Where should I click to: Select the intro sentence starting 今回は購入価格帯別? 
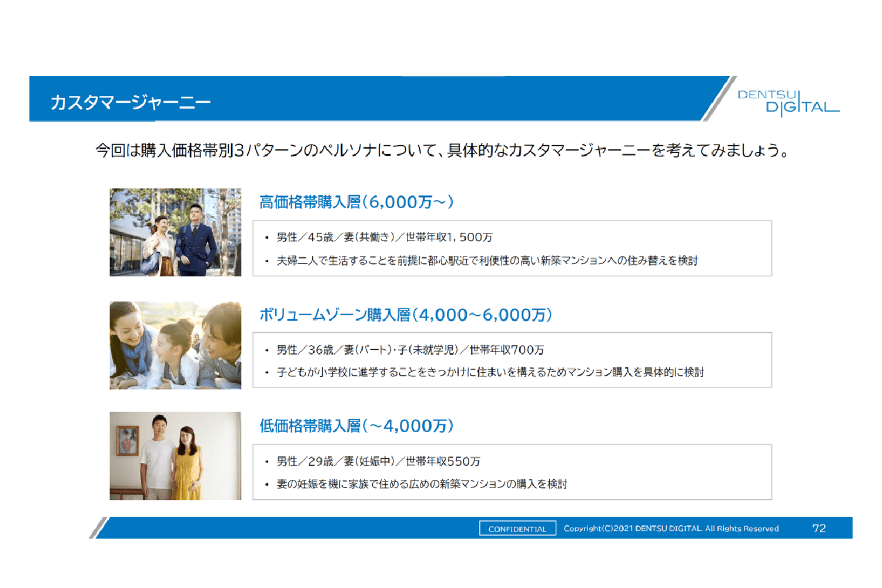click(442, 151)
